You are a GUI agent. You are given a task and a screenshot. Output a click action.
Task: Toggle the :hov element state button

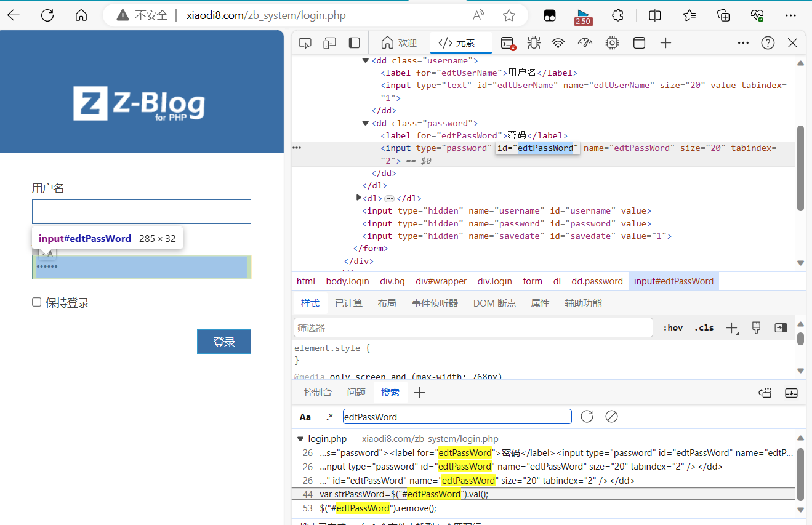pos(673,327)
